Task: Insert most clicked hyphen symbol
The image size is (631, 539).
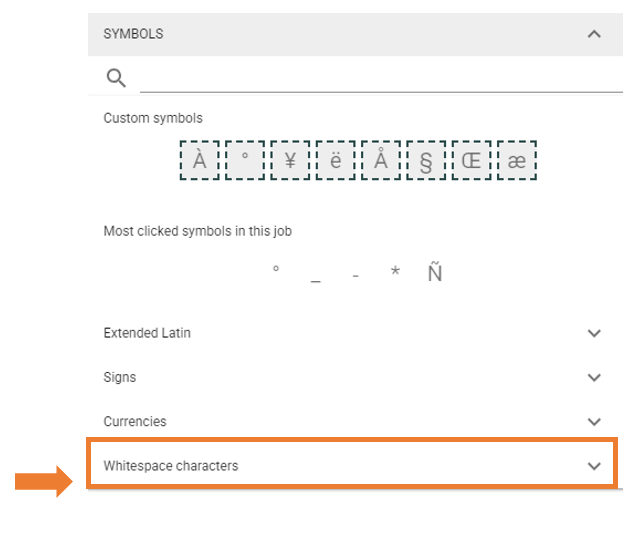Action: pyautogui.click(x=356, y=274)
